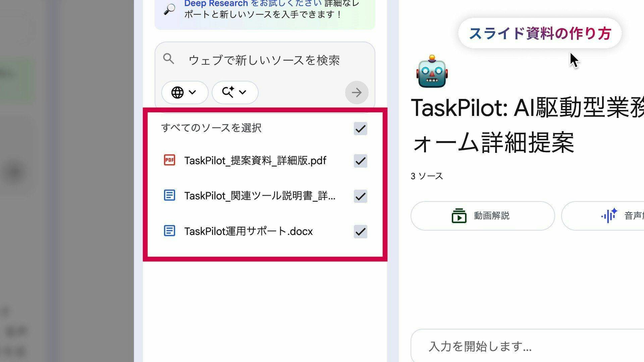Click the globe web source icon
Viewport: 644px width, 362px height.
[177, 93]
